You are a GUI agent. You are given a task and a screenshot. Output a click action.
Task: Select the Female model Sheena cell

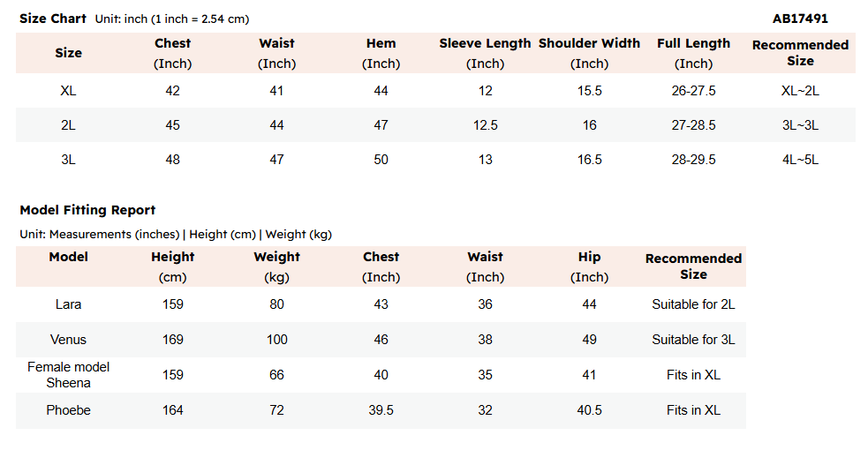[x=68, y=375]
